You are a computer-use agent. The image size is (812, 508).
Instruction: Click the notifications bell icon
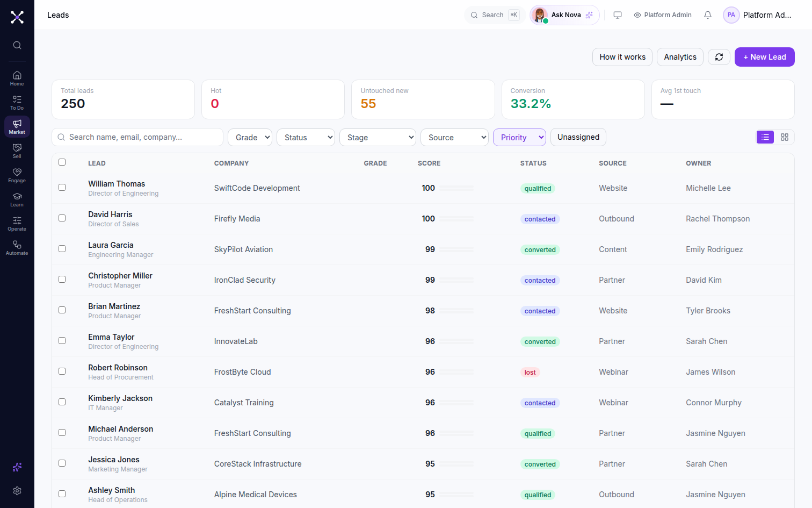click(708, 15)
